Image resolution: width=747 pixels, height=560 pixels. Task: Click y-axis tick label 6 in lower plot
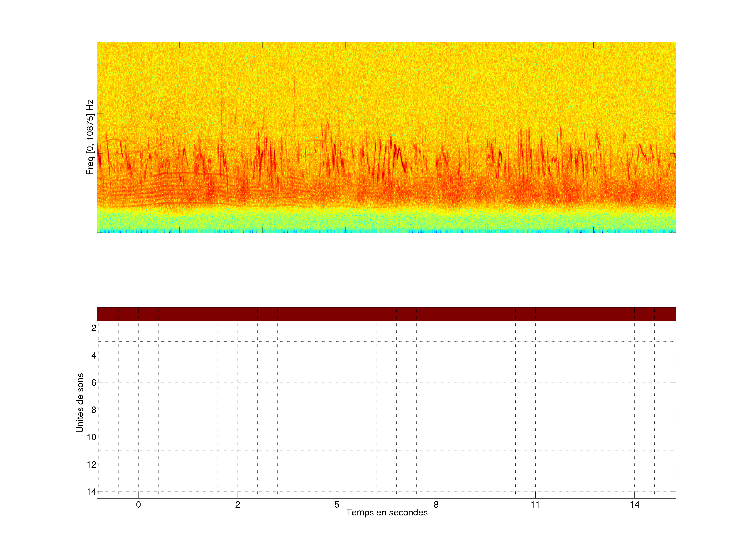tap(94, 383)
